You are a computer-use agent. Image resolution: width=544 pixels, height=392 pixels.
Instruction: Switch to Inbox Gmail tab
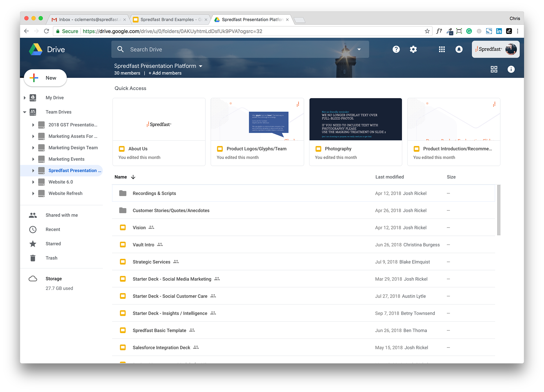pyautogui.click(x=88, y=20)
